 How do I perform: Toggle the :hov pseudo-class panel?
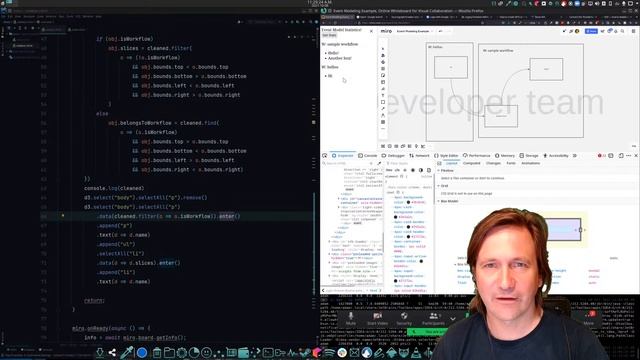click(x=389, y=170)
